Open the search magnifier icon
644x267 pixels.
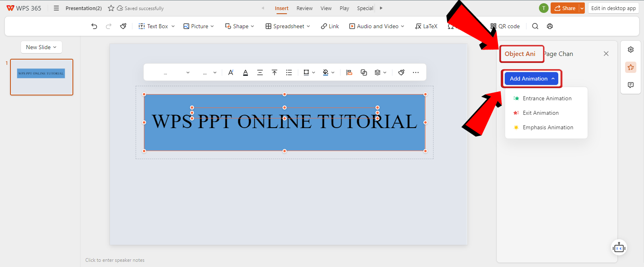point(535,26)
